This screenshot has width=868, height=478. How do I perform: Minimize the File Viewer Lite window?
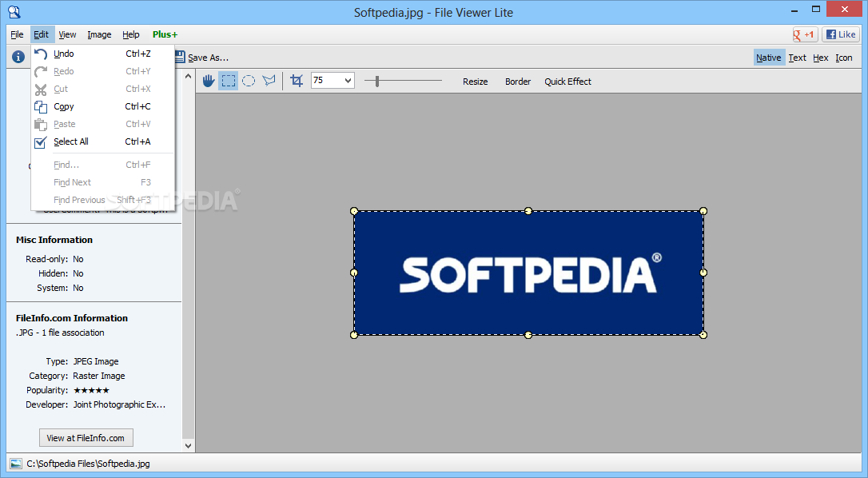794,10
